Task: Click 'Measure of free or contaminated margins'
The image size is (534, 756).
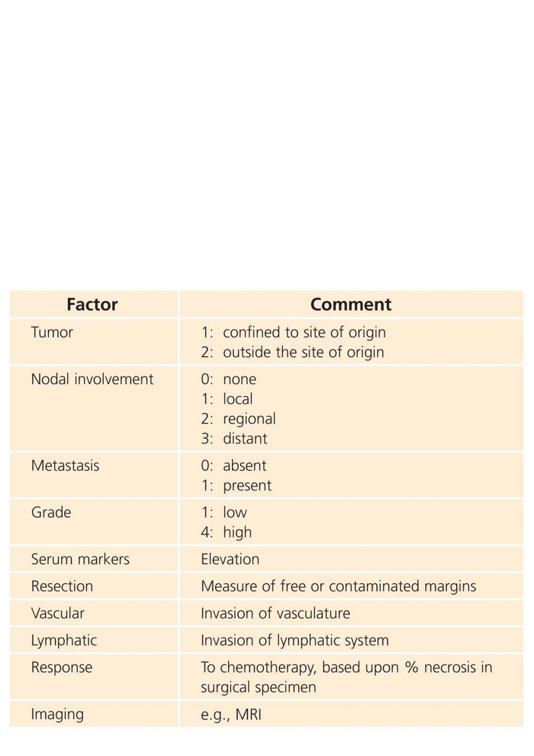Action: point(338,586)
